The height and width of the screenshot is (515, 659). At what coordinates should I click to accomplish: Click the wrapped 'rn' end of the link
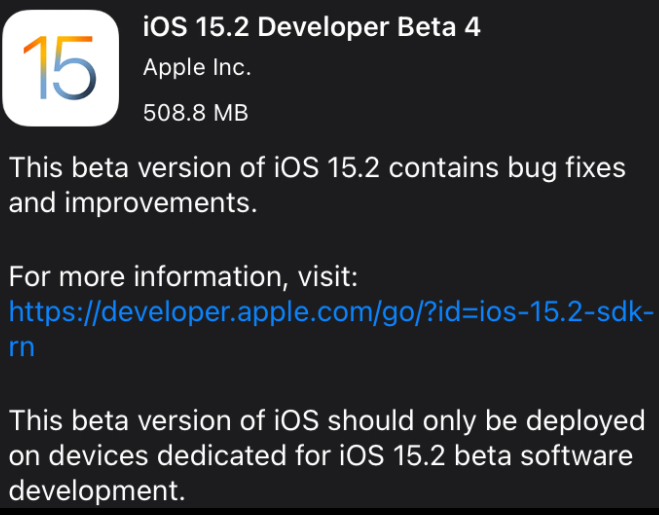[21, 348]
